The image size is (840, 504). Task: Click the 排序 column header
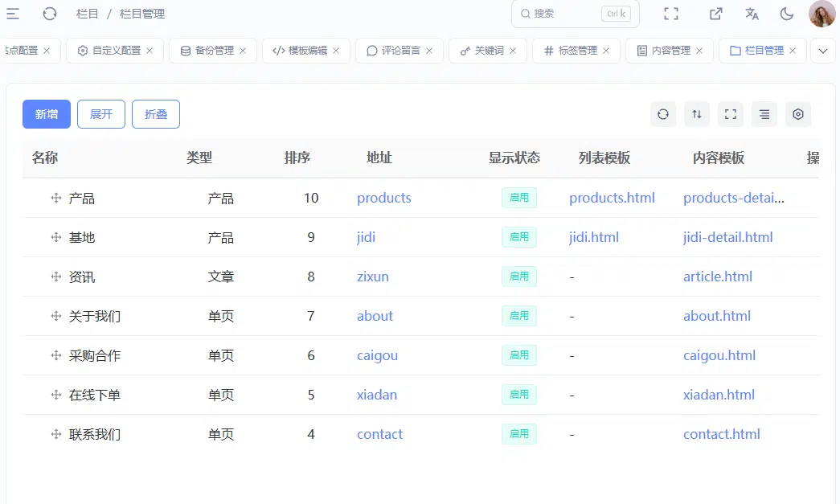click(x=297, y=158)
